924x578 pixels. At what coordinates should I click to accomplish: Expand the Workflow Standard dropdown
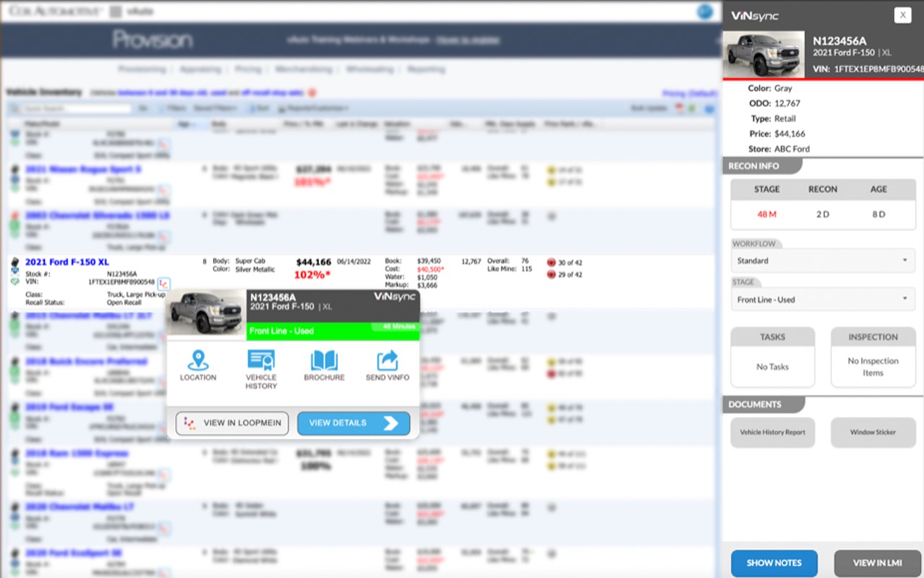823,260
